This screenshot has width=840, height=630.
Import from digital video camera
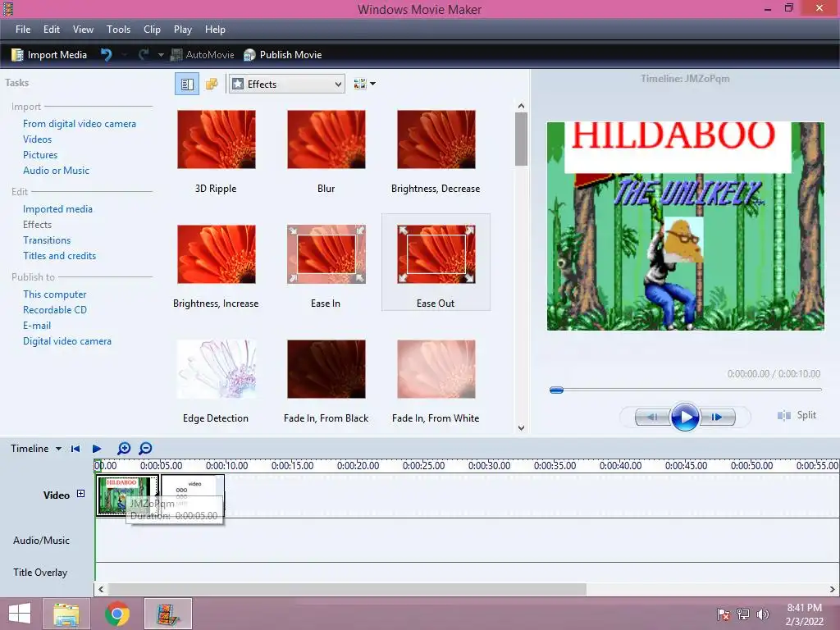[80, 124]
